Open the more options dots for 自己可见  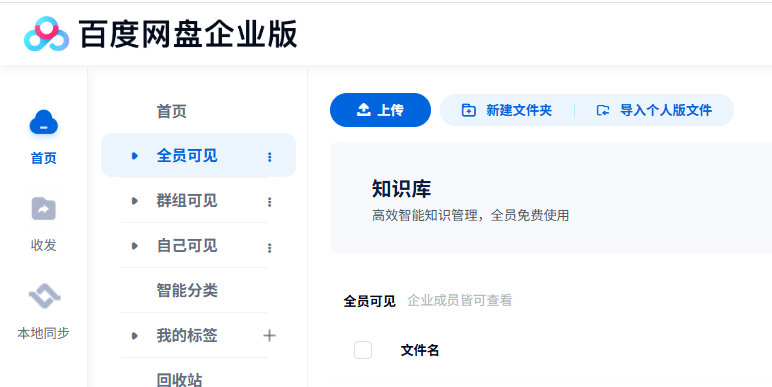click(x=269, y=248)
